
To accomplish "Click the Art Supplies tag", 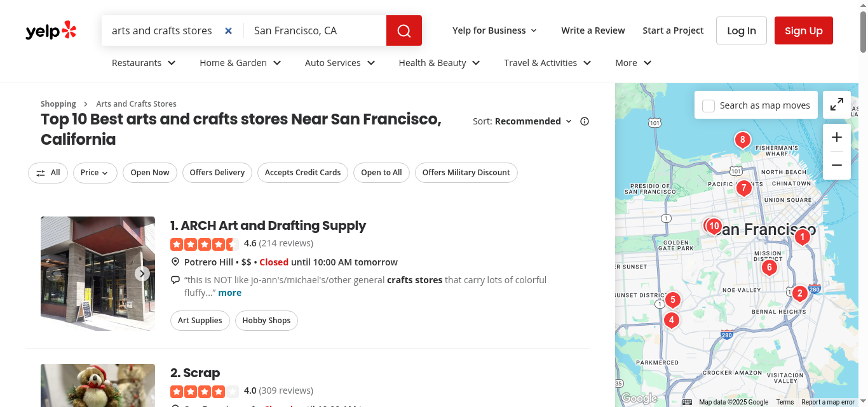I will (x=200, y=321).
